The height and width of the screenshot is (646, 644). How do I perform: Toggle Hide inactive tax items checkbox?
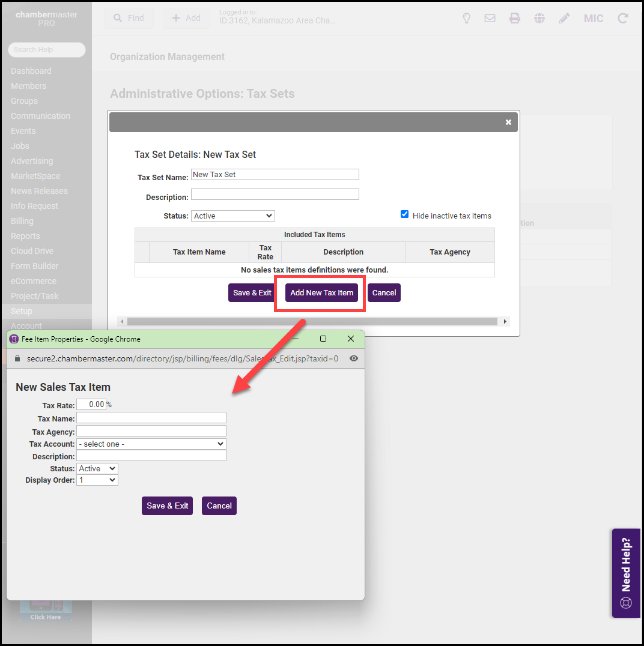click(x=405, y=215)
